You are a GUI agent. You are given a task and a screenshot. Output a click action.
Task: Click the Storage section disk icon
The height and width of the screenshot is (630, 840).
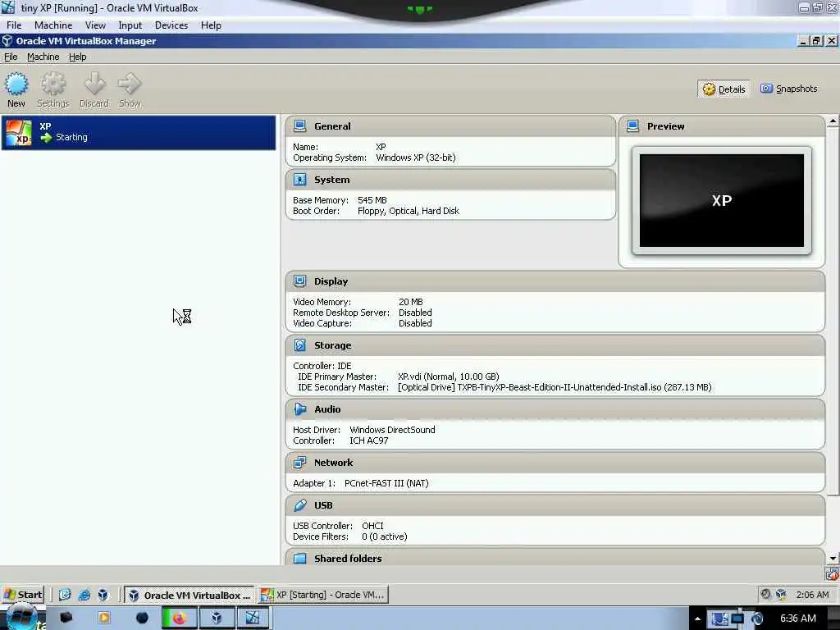(x=300, y=345)
